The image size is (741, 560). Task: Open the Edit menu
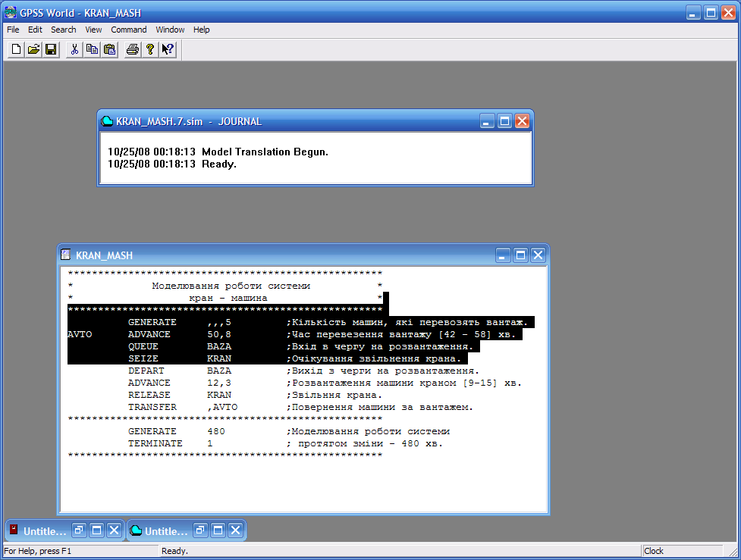coord(35,30)
